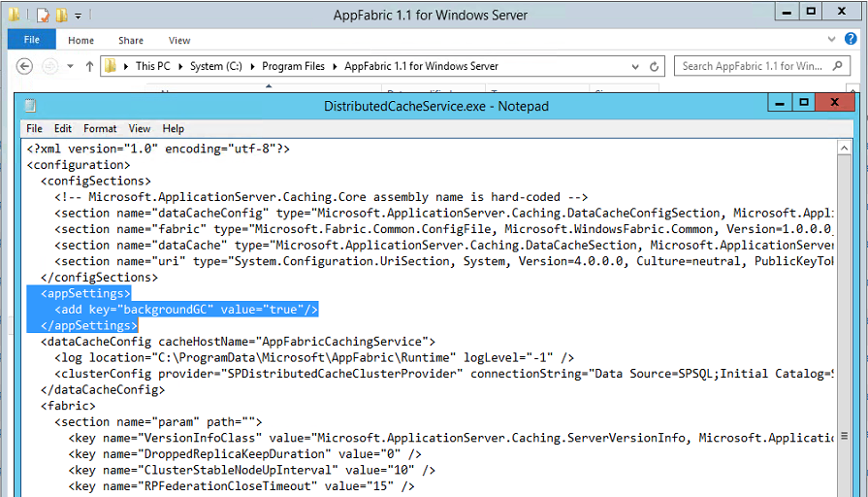Open the Notepad View menu
The image size is (868, 497).
(x=140, y=128)
